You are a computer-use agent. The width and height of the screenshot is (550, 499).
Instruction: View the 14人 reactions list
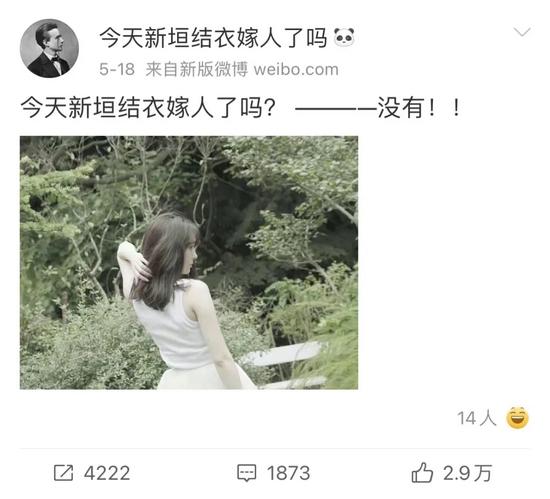pyautogui.click(x=477, y=418)
